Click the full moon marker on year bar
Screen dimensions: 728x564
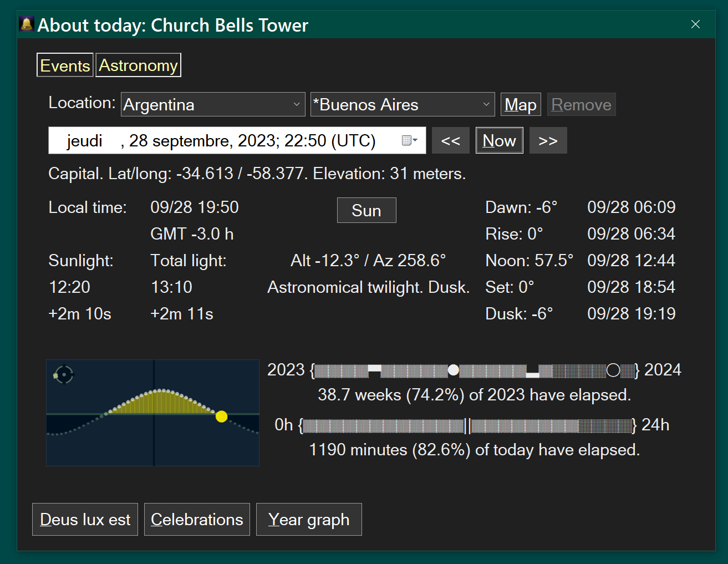tap(453, 370)
